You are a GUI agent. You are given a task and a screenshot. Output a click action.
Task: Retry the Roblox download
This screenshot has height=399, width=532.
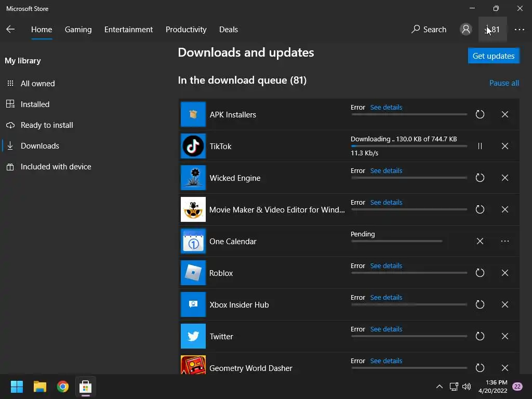tap(480, 273)
